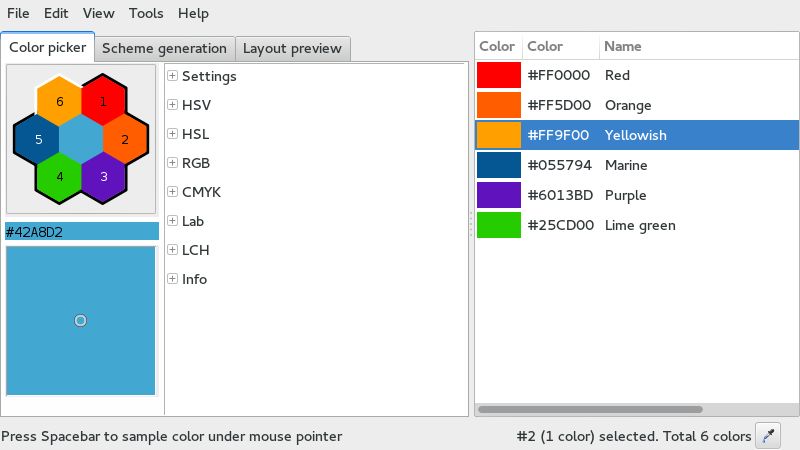Switch to the Layout preview tab
The image size is (800, 450).
[292, 48]
